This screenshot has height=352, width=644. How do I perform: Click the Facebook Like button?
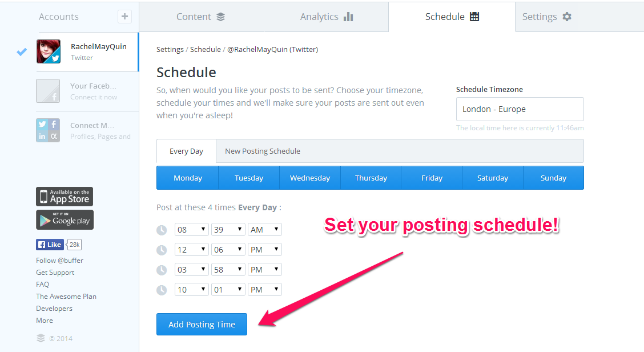[x=50, y=245]
